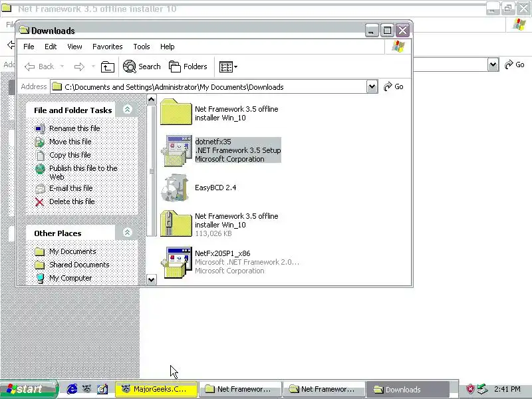This screenshot has width=532, height=399.
Task: Click Move this file
Action: 70,142
